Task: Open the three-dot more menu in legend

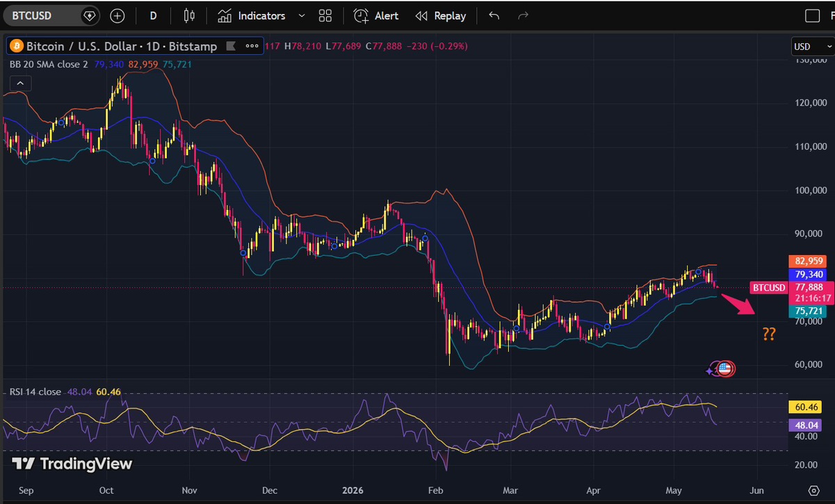Action: tap(252, 46)
